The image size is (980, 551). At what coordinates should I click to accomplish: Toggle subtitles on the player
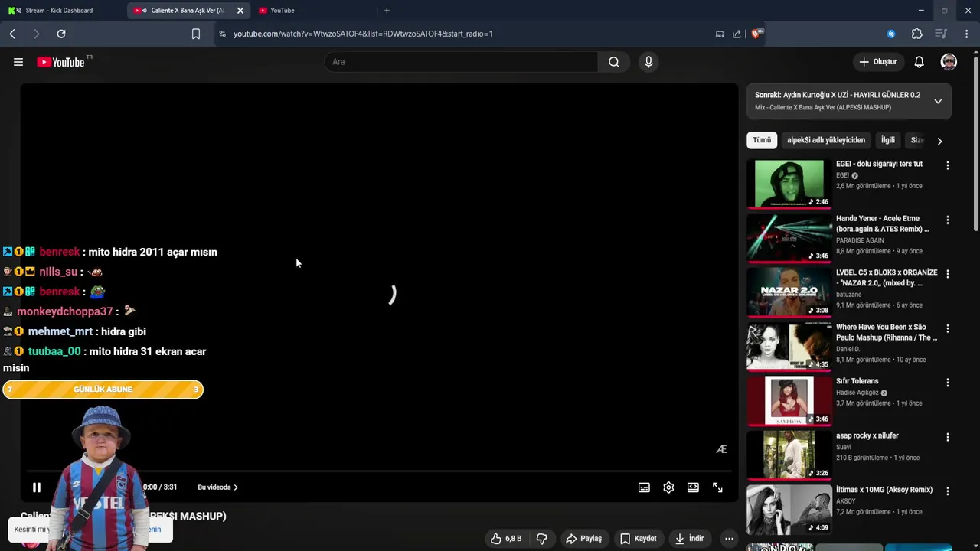(x=644, y=487)
